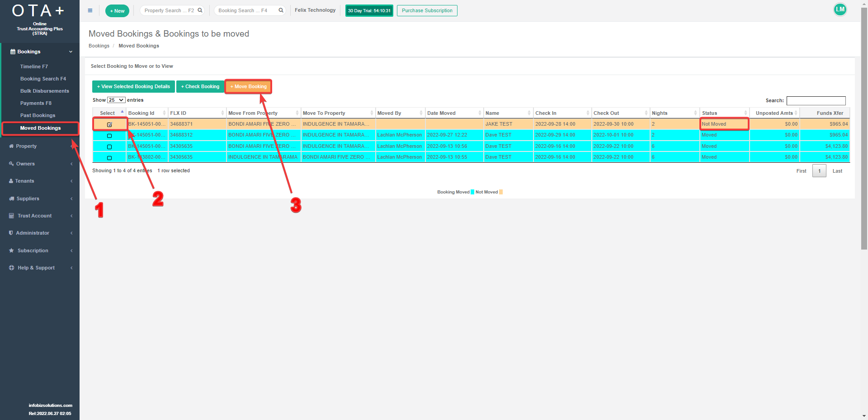The width and height of the screenshot is (868, 420).
Task: Open the LM user avatar
Action: tap(840, 9)
